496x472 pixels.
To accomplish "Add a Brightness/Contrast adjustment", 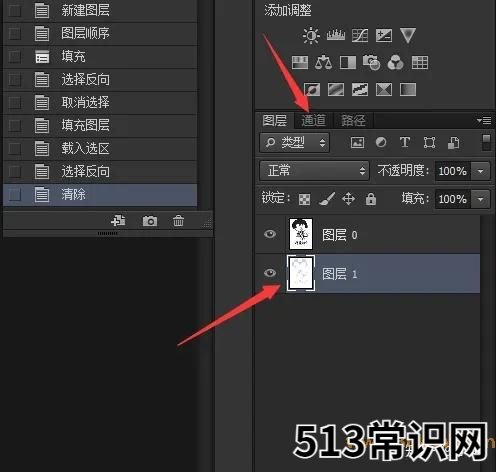I will 311,35.
